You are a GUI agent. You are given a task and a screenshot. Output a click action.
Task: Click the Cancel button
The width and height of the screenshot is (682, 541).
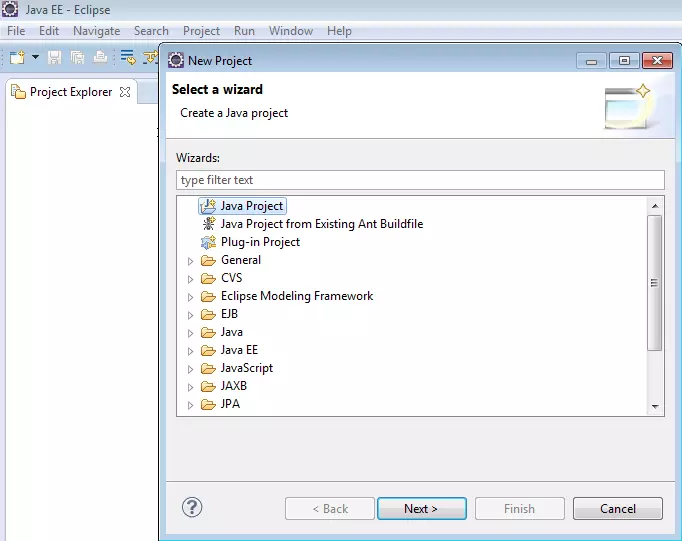[618, 508]
